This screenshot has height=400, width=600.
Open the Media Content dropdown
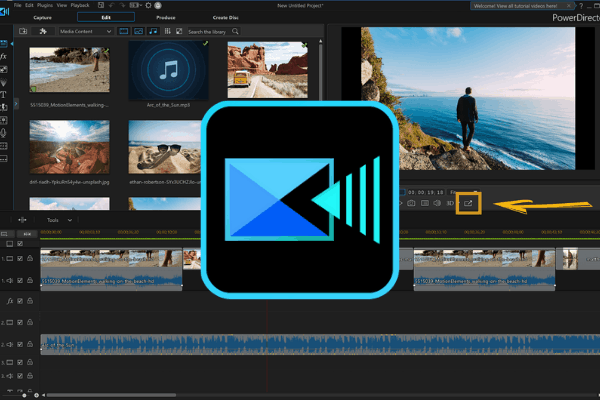click(x=85, y=31)
